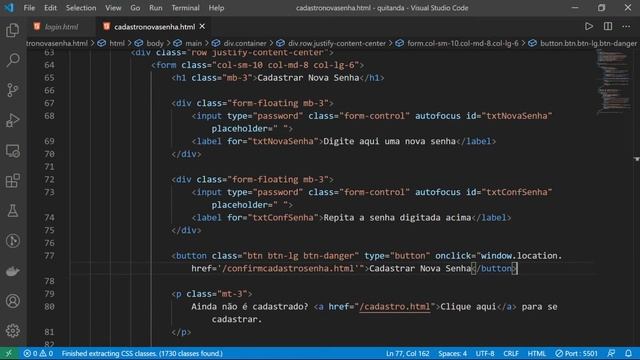640x360 pixels.
Task: Click line number 64 in the gutter
Action: click(49, 65)
